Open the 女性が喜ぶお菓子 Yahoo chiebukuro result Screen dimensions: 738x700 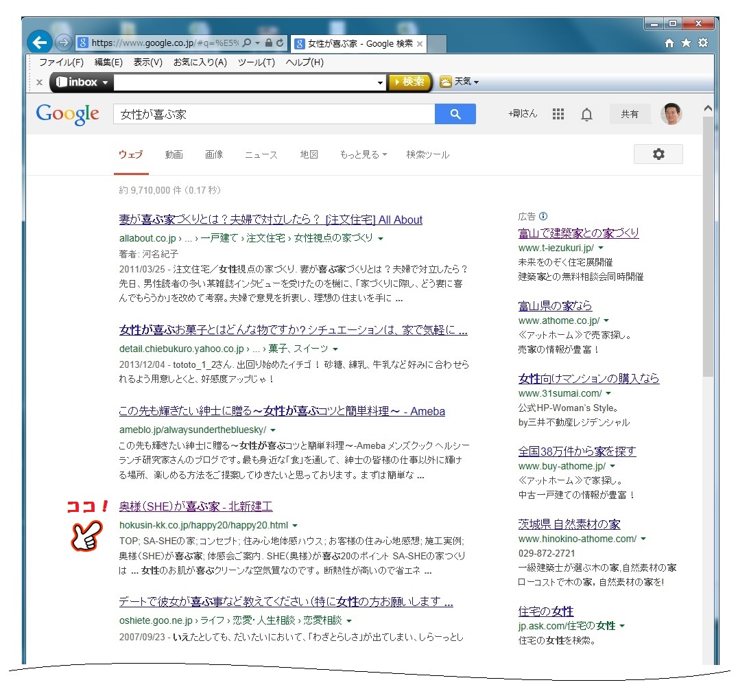(294, 329)
